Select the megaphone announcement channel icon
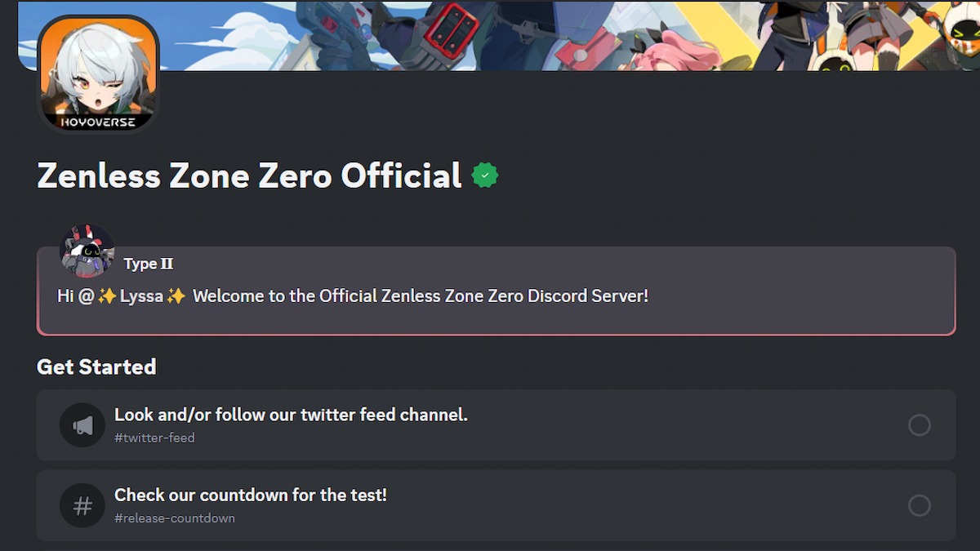980x551 pixels. pos(82,424)
